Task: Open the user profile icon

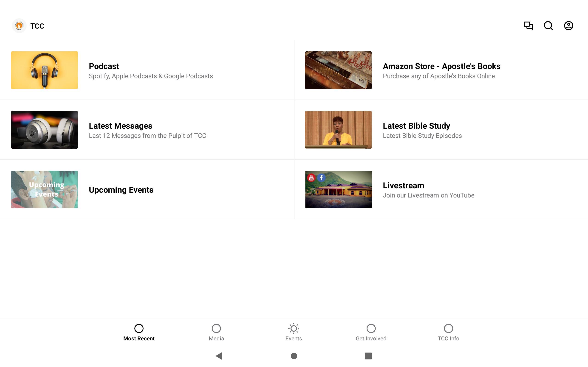Action: 568,26
